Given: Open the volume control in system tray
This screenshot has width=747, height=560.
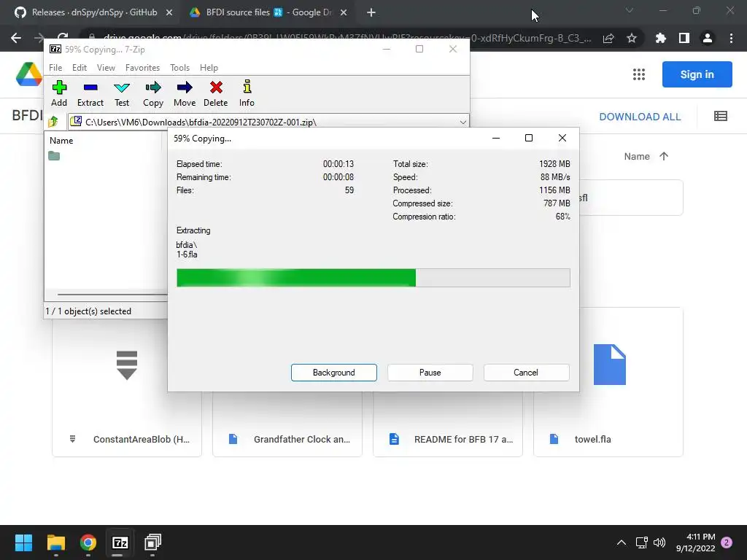Looking at the screenshot, I should tap(659, 542).
